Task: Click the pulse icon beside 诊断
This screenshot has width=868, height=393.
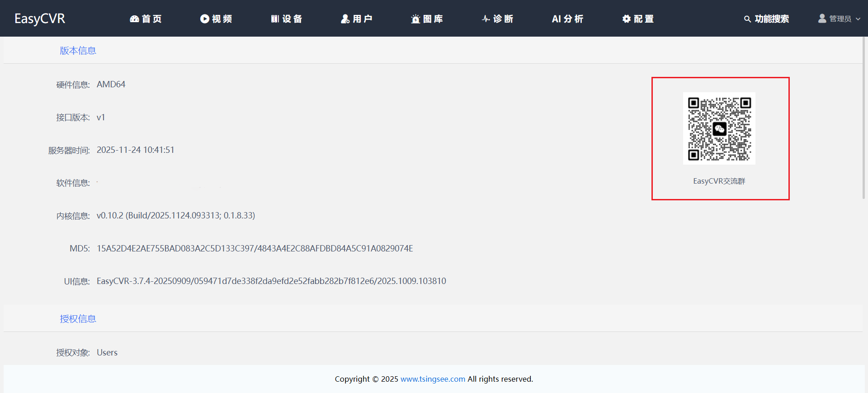Action: [x=486, y=19]
